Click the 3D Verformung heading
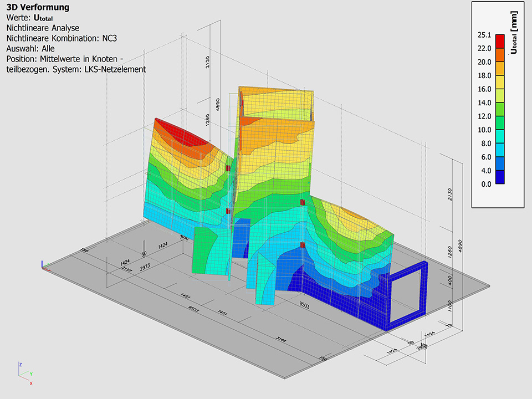The width and height of the screenshot is (532, 399). (x=38, y=8)
